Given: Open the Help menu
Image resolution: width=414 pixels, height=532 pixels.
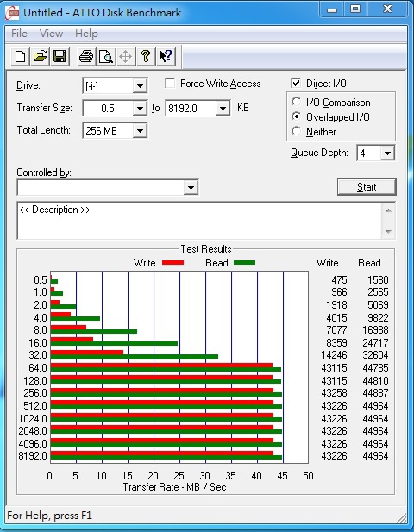Looking at the screenshot, I should [86, 34].
